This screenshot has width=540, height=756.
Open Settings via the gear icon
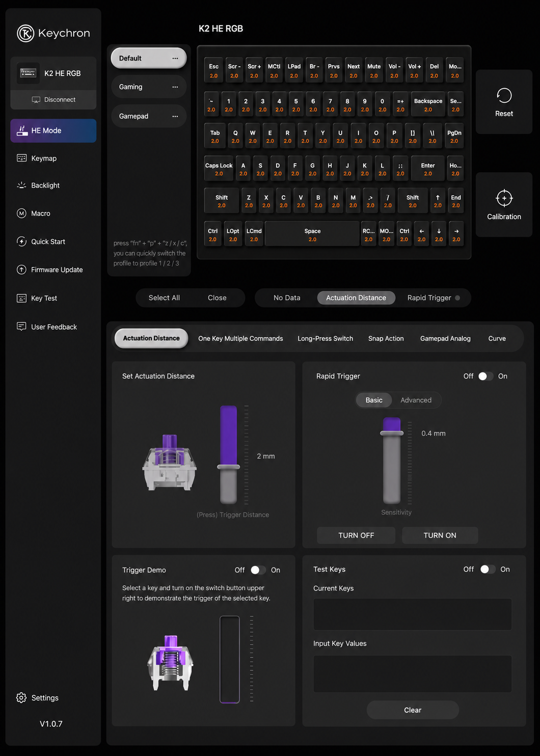(x=21, y=698)
